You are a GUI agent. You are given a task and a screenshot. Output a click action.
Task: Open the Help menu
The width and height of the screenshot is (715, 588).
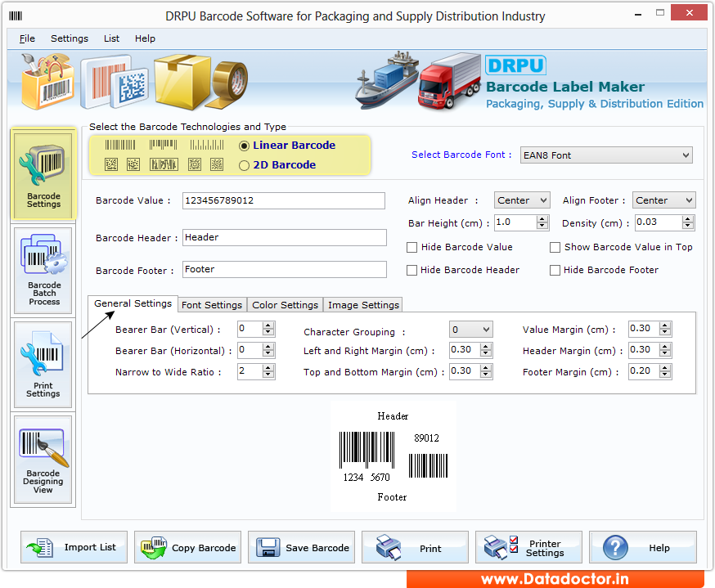[145, 38]
